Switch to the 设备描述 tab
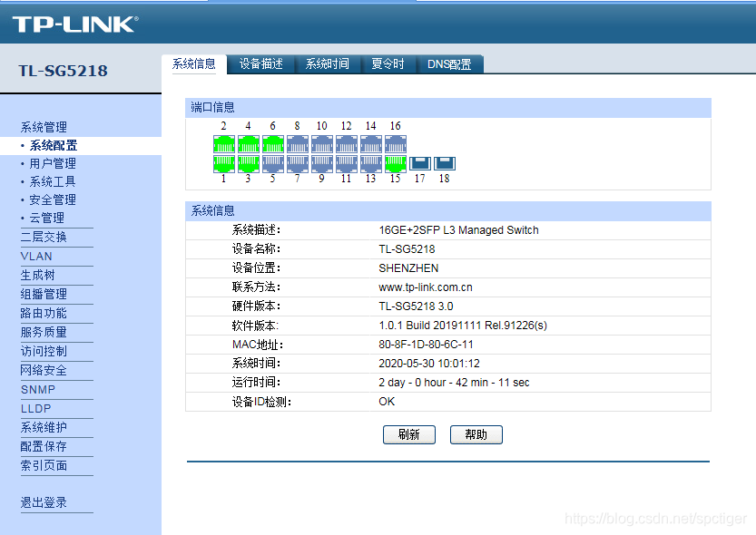The height and width of the screenshot is (535, 756). [260, 64]
